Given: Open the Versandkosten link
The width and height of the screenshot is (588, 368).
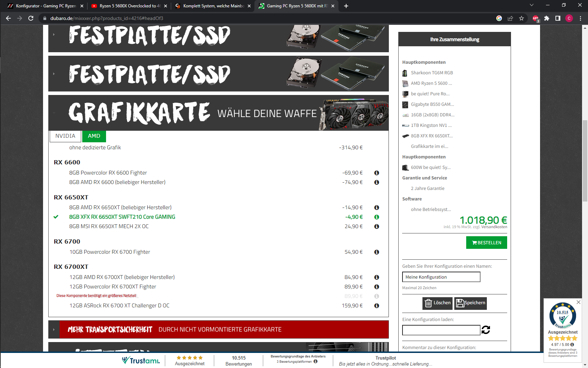Looking at the screenshot, I should [494, 227].
